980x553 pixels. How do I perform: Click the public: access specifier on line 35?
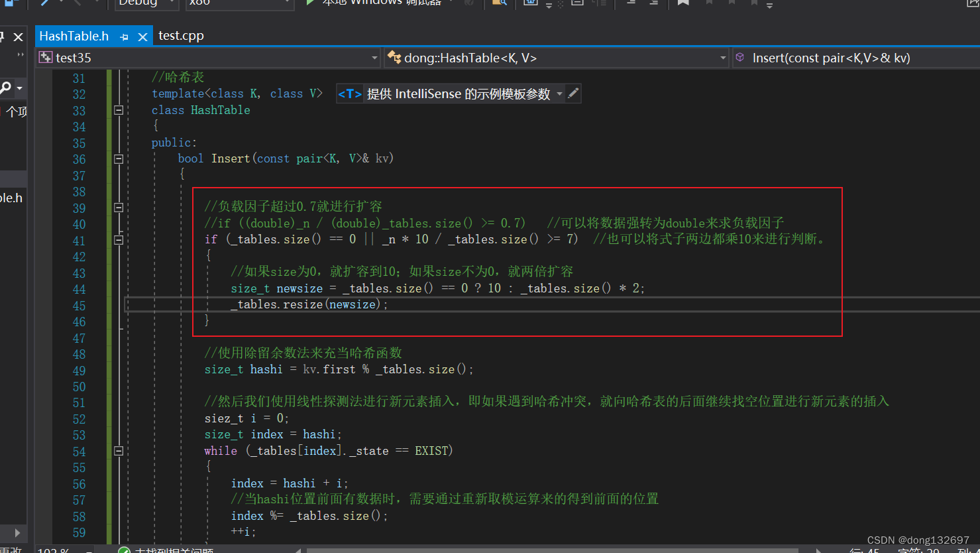coord(174,143)
